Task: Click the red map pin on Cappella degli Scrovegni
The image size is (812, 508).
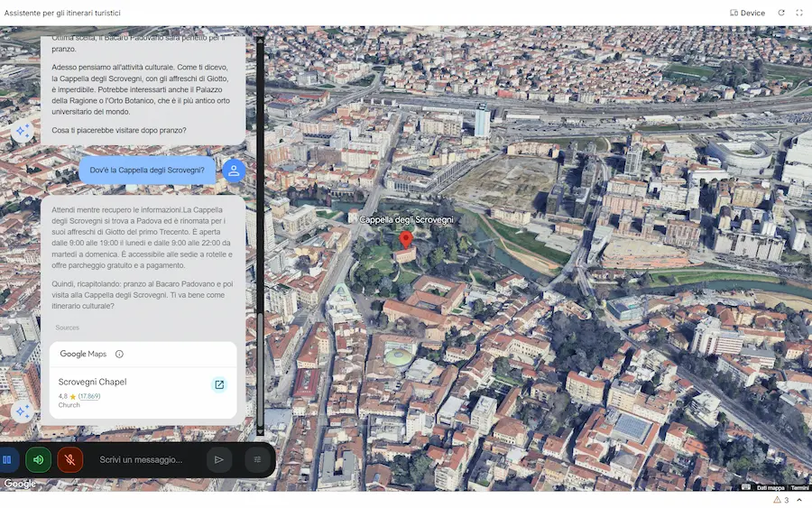Action: tap(406, 239)
